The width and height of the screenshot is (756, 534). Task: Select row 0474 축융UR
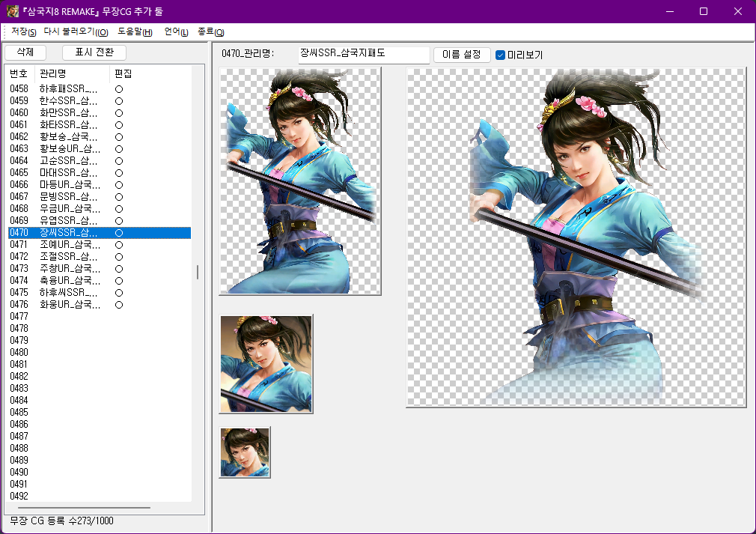pos(100,281)
